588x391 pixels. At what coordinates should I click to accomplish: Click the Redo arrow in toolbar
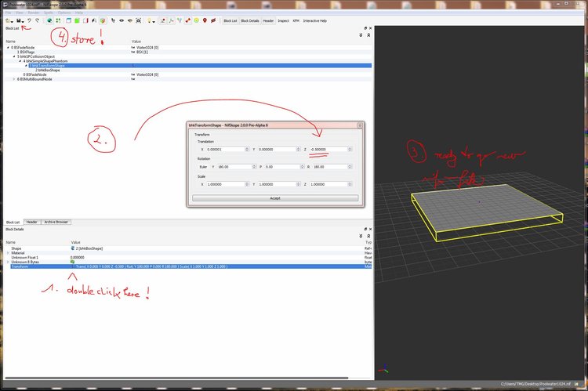click(x=37, y=20)
